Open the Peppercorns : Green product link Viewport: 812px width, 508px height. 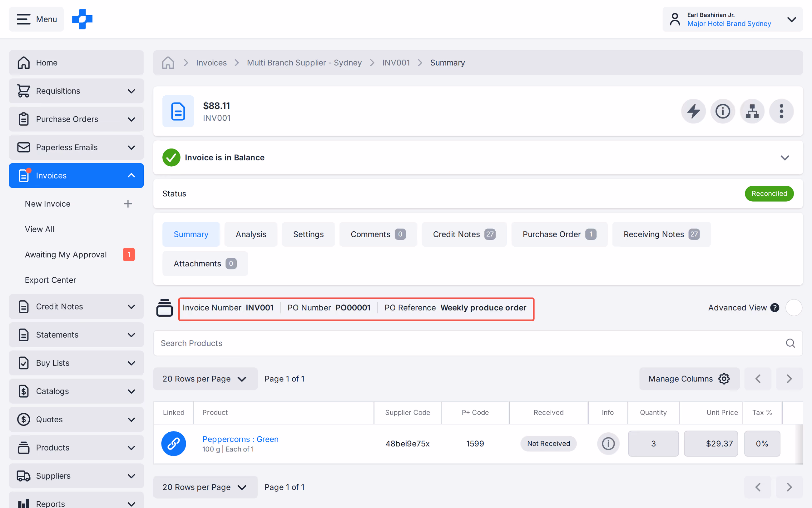[240, 439]
